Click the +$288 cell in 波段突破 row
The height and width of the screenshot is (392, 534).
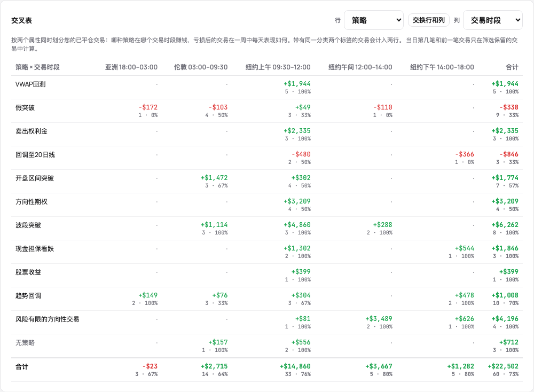coord(383,225)
